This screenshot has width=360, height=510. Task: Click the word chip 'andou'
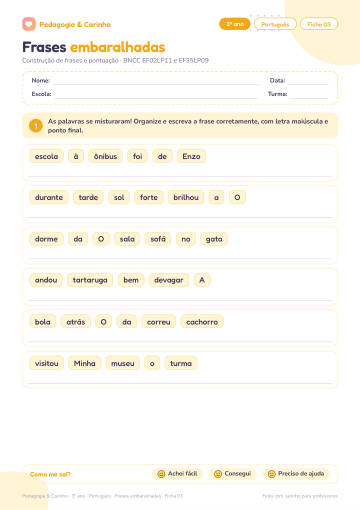pos(46,280)
